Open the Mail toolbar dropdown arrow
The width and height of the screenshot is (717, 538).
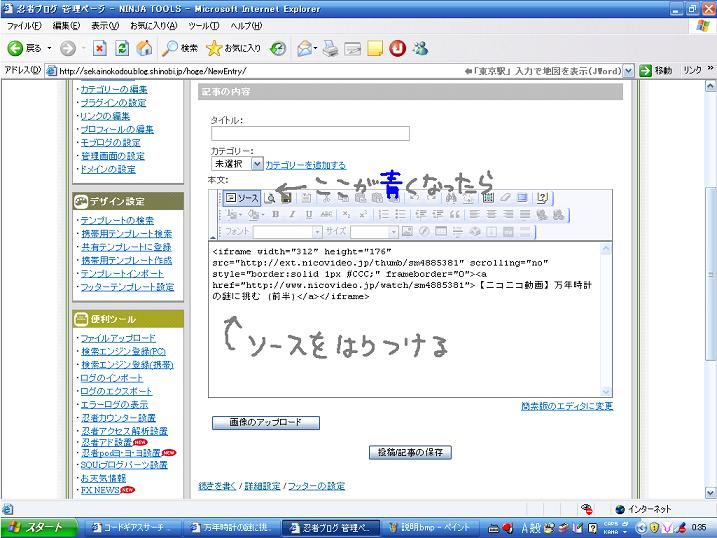(315, 48)
